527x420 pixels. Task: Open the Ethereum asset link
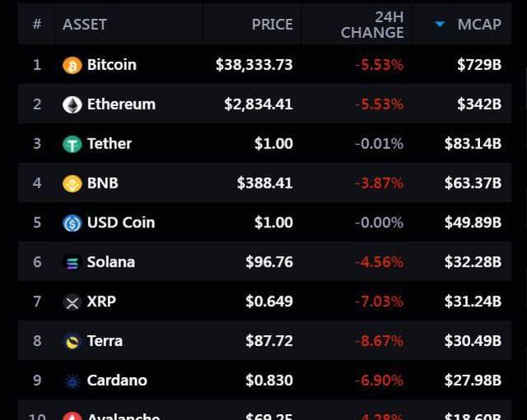[x=121, y=104]
